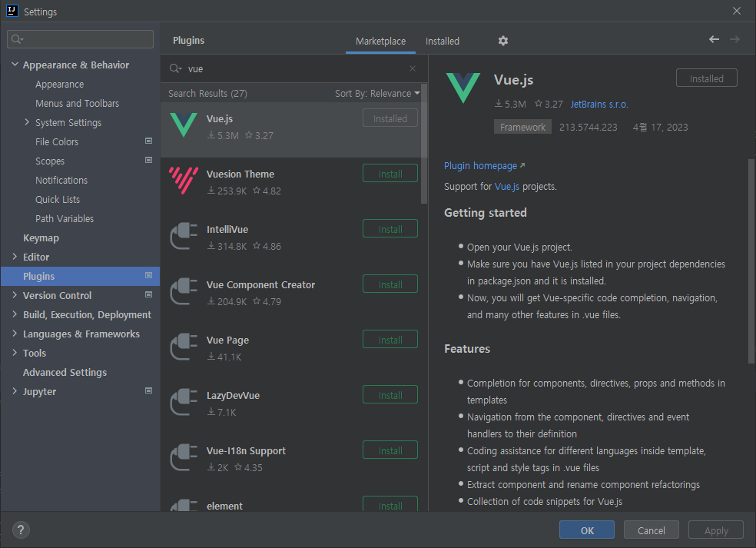
Task: Install Vue Page plugin
Action: coord(390,340)
